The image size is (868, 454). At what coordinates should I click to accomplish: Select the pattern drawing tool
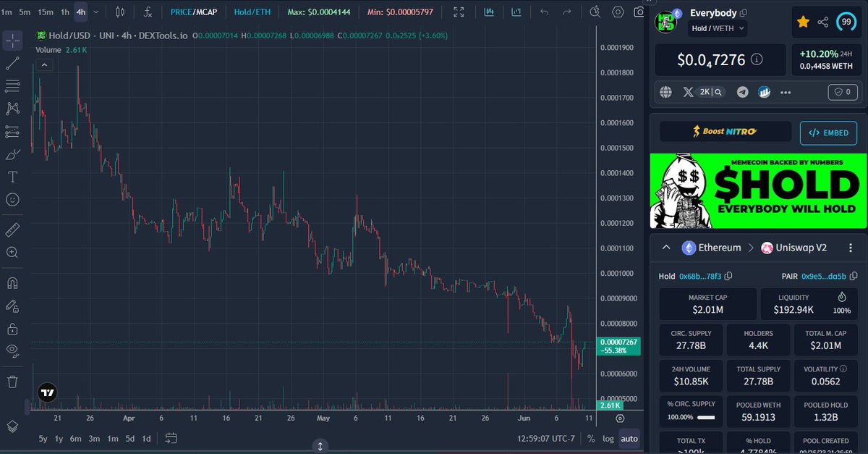click(12, 109)
